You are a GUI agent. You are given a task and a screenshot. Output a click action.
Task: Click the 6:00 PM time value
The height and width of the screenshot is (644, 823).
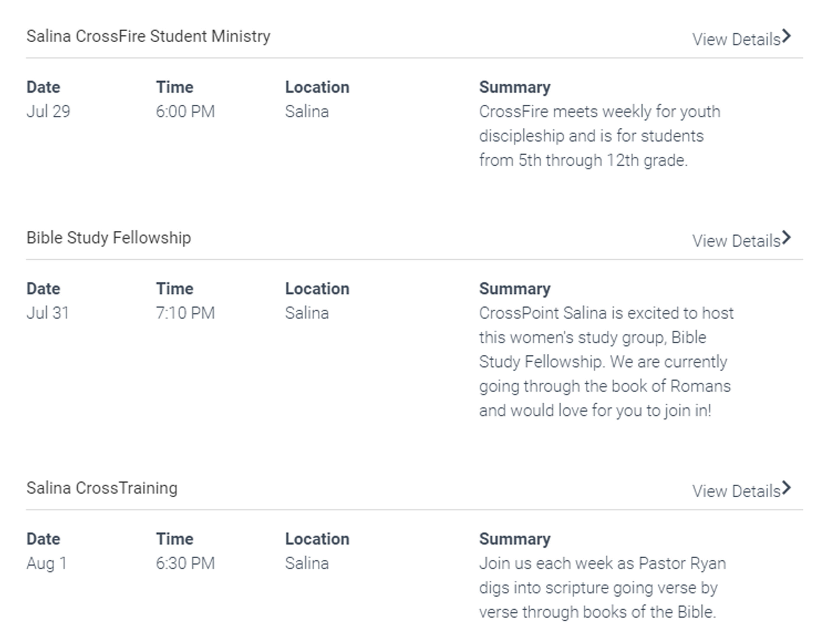185,111
